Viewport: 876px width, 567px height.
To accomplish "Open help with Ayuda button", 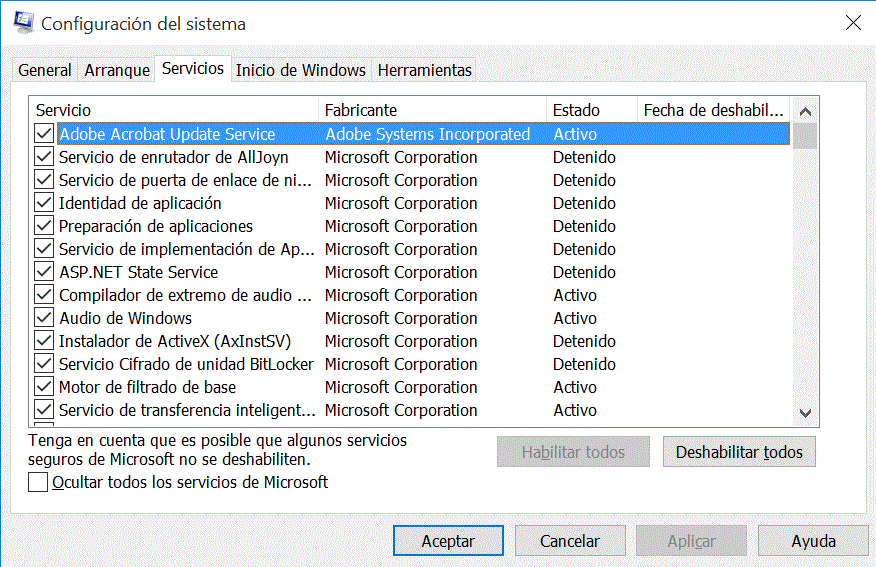I will click(813, 541).
